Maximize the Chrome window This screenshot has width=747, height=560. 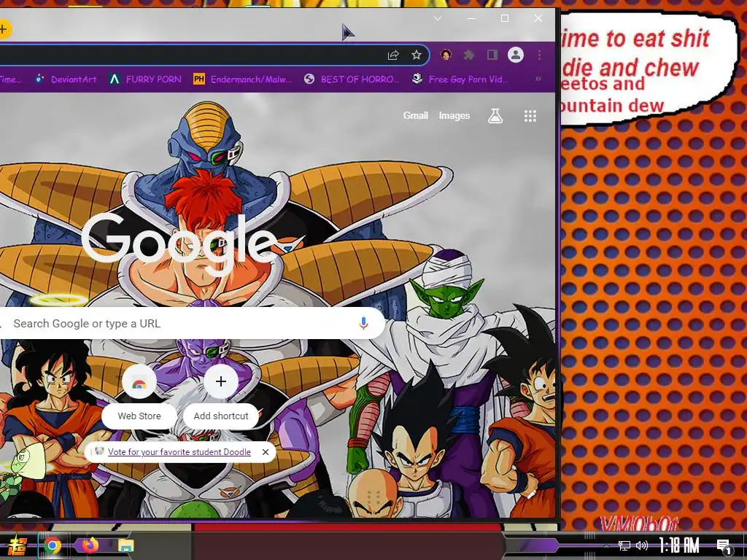505,18
